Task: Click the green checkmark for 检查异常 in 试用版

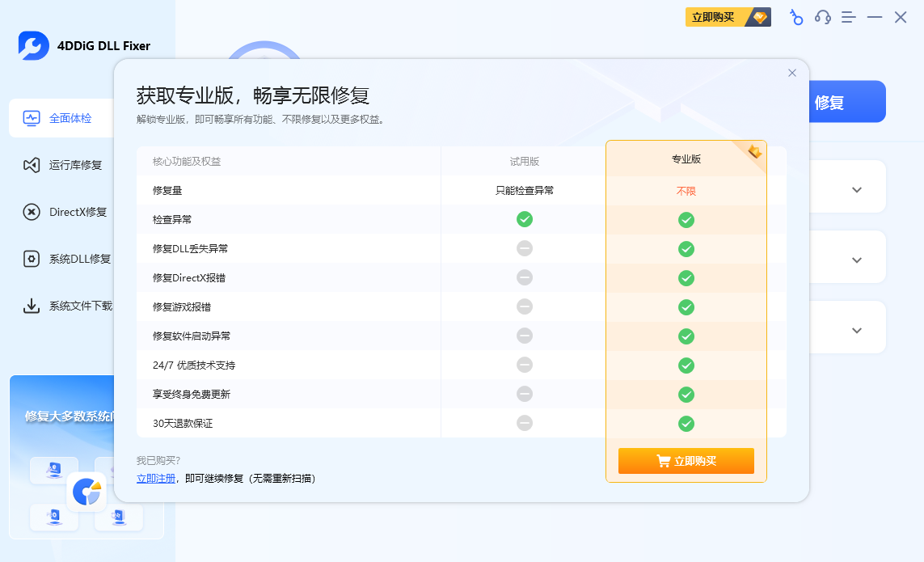Action: [x=525, y=219]
